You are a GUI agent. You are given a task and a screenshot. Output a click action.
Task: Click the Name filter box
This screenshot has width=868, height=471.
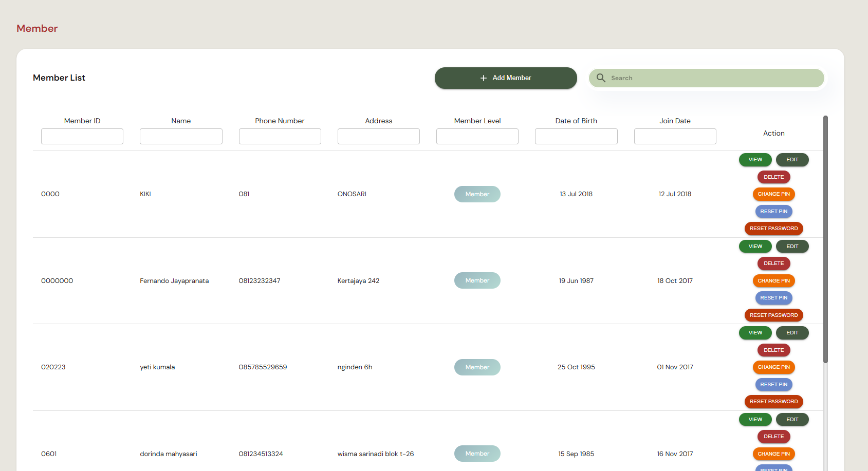181,136
